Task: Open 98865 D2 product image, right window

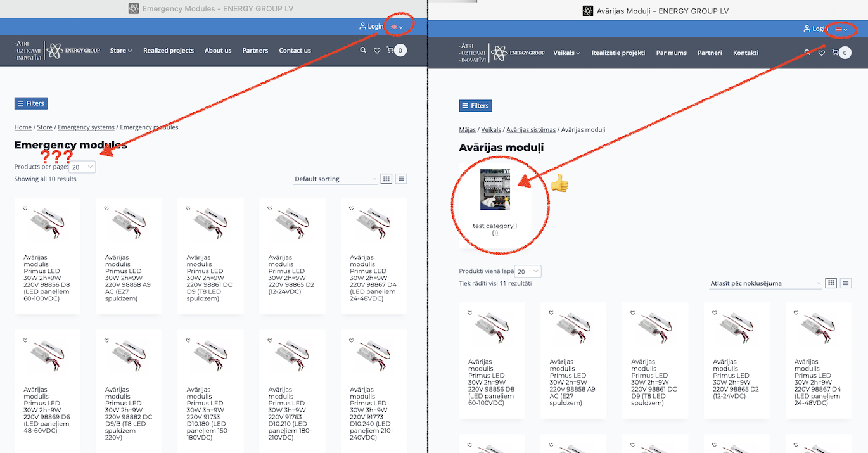Action: [737, 329]
